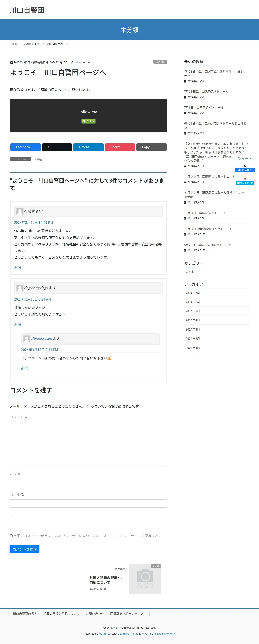Open footer link 団員募集（ボランティア）
This screenshot has height=644, width=259.
[x=128, y=614]
